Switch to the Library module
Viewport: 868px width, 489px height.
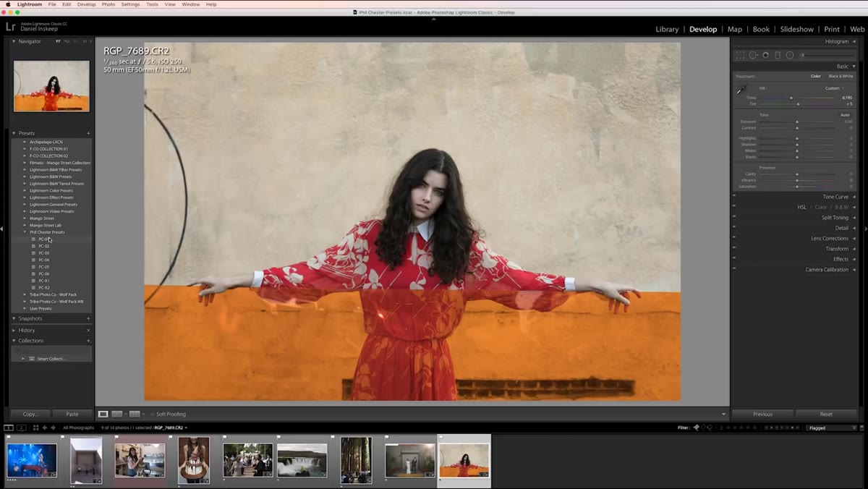click(667, 29)
